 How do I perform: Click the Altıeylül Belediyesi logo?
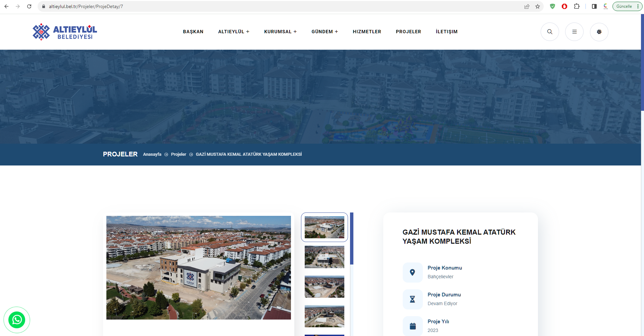[64, 32]
